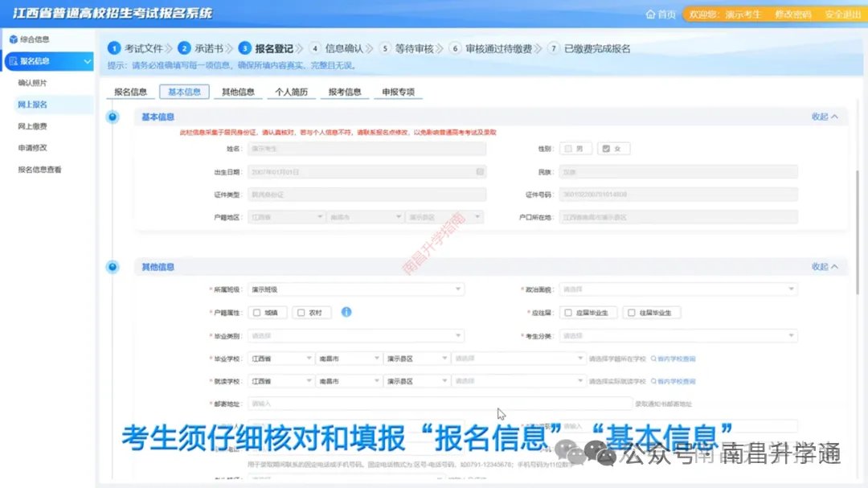Viewport: 868px width, 488px height.
Task: Switch to the 报名信息 tab
Action: [131, 92]
